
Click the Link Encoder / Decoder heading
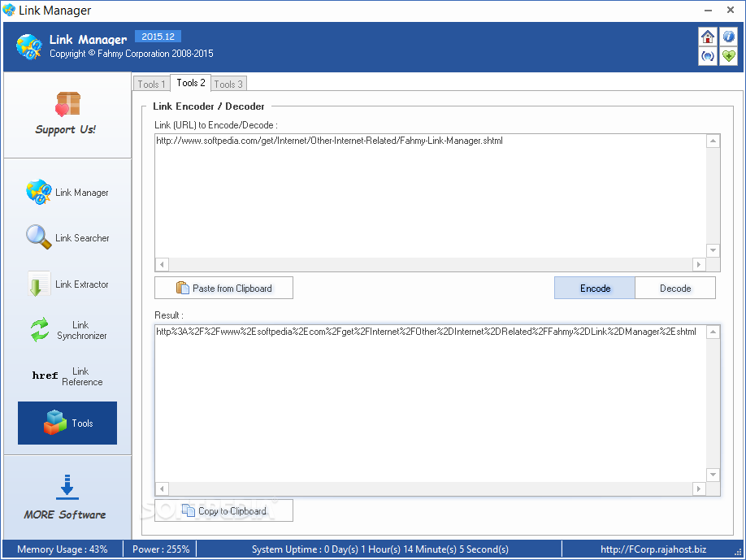(x=208, y=106)
